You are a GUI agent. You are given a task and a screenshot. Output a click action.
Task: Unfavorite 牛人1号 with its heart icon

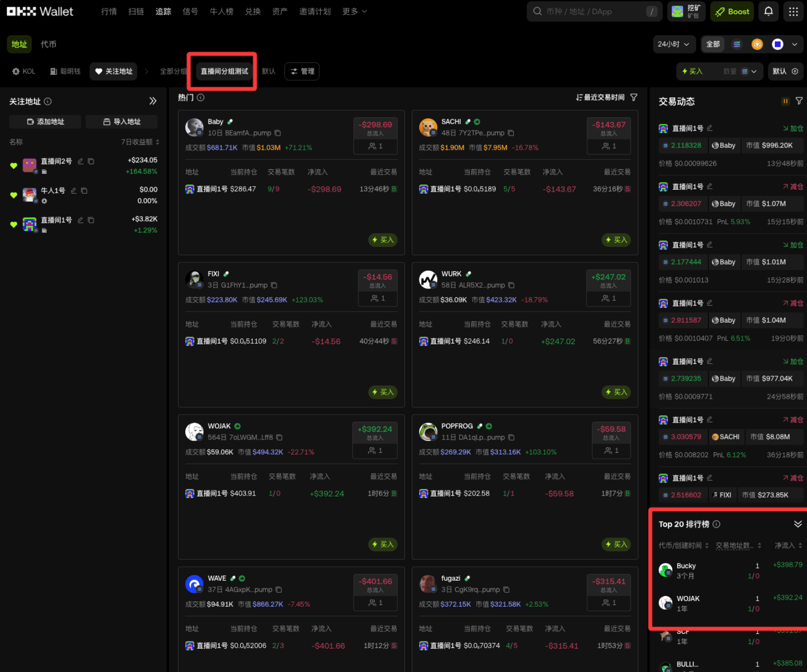click(x=14, y=195)
